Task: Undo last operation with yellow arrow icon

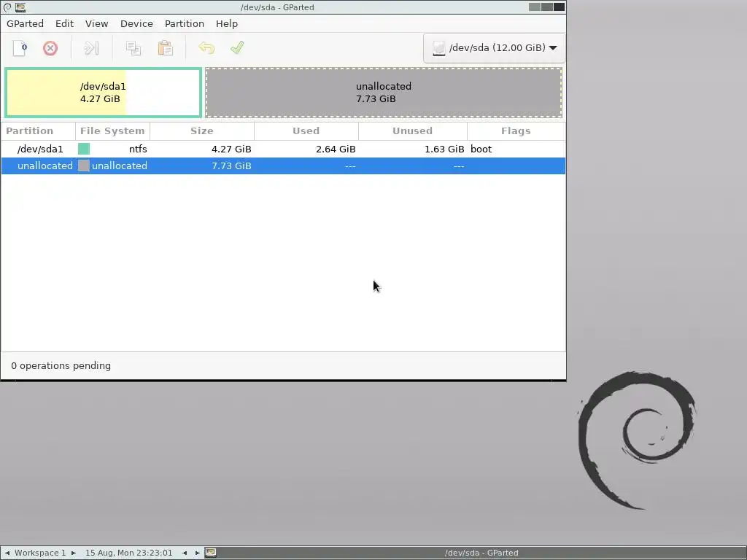Action: (206, 48)
